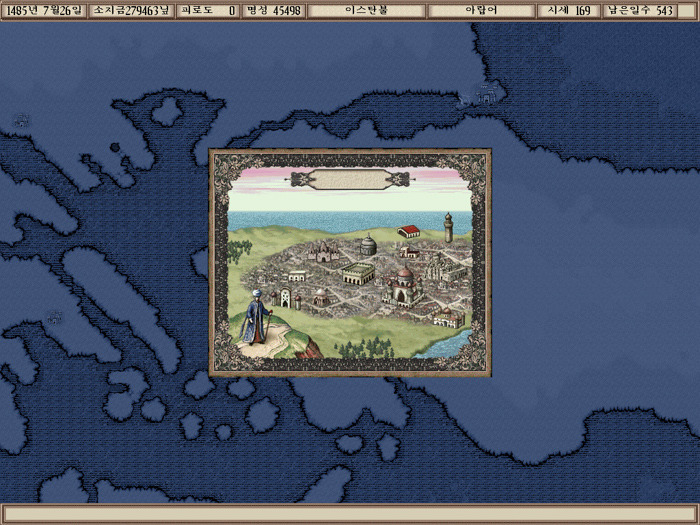Viewport: 700px width, 525px height.
Task: Select the faint port icon on western island
Action: 55,317
